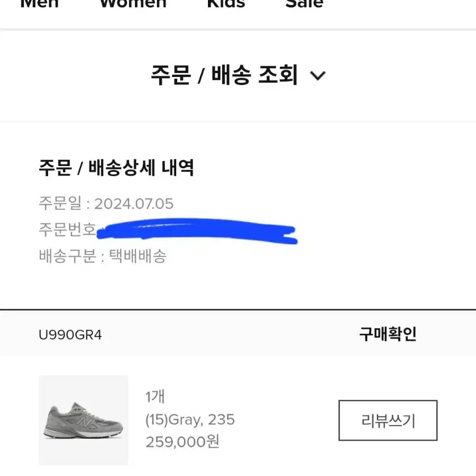Screen dimensions: 476x476
Task: Click the 택배배송 delivery type text
Action: click(x=138, y=256)
